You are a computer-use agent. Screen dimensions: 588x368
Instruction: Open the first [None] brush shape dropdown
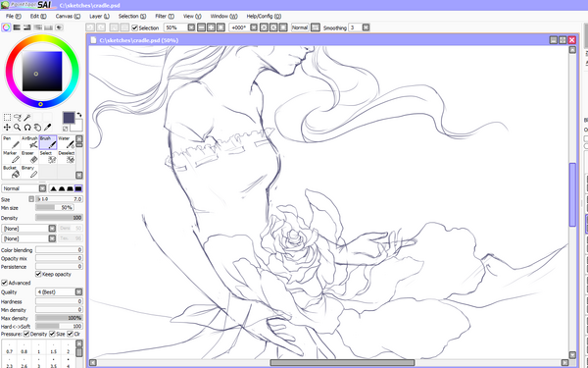pos(52,229)
